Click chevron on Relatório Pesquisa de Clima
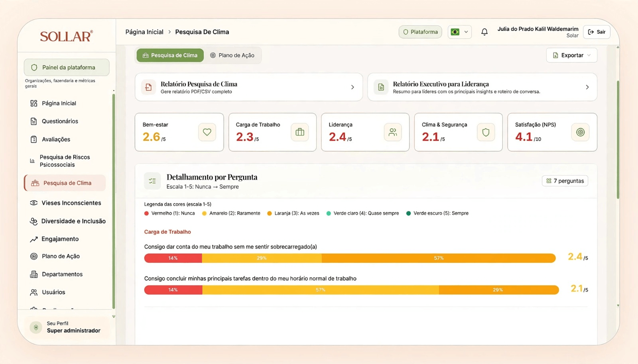638x364 pixels. pos(352,87)
